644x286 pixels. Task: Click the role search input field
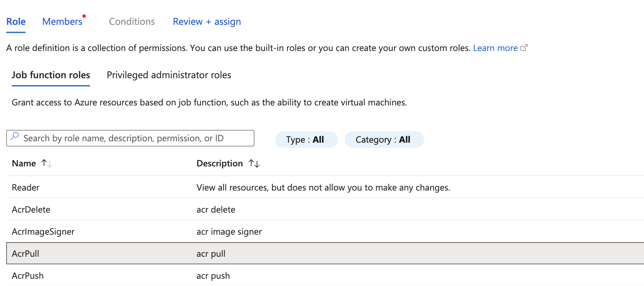[x=134, y=138]
